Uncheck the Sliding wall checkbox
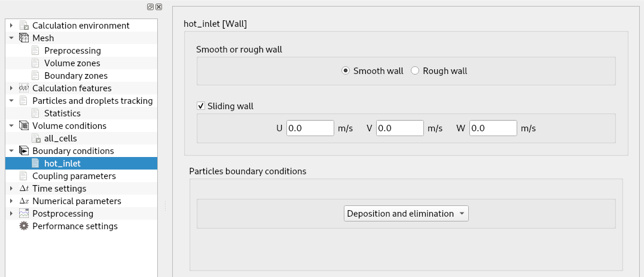The height and width of the screenshot is (277, 644). coord(201,106)
